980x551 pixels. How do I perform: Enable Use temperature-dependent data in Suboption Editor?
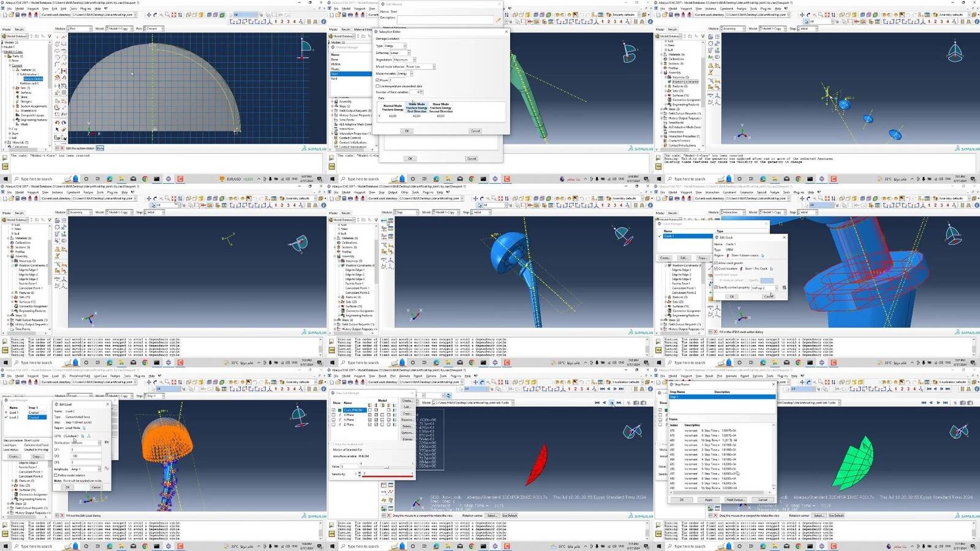coord(377,86)
